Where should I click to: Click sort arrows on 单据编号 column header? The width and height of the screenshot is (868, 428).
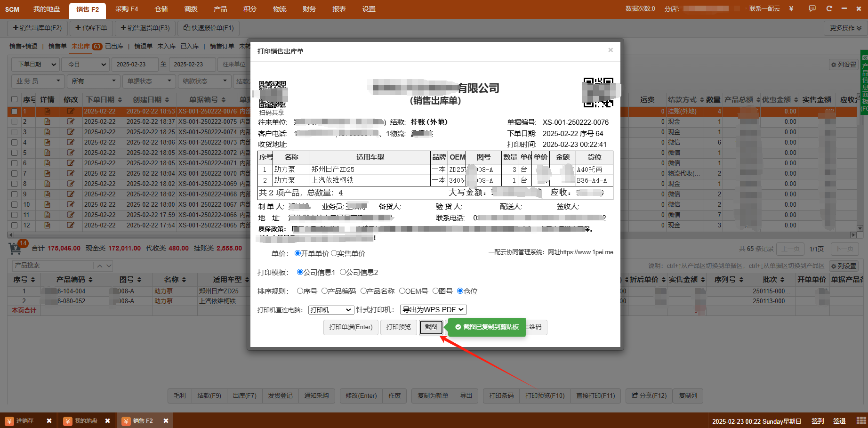pyautogui.click(x=223, y=100)
